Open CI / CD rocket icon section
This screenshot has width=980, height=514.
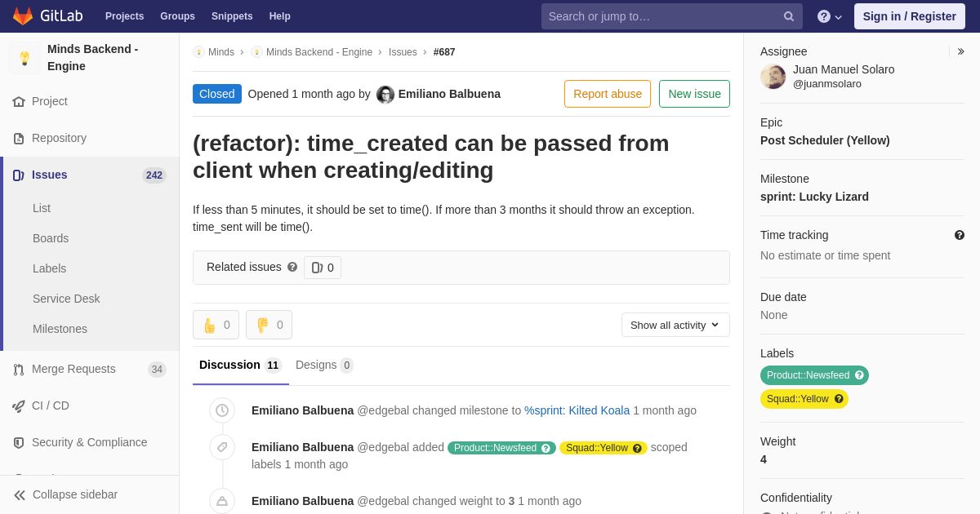coord(19,406)
